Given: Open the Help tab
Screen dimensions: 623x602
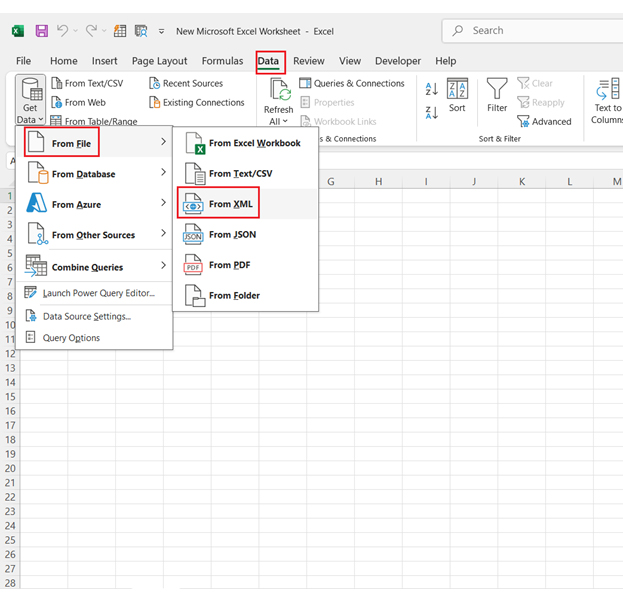Looking at the screenshot, I should pyautogui.click(x=445, y=61).
